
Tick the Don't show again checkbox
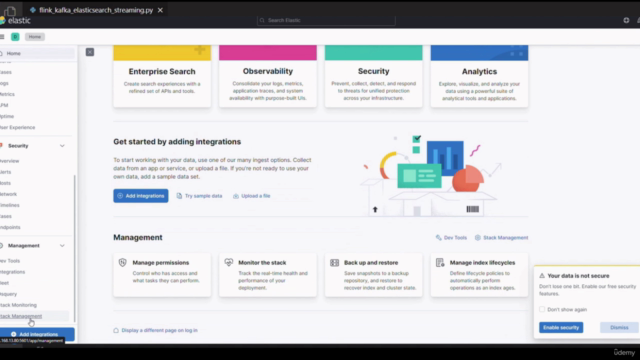click(542, 309)
